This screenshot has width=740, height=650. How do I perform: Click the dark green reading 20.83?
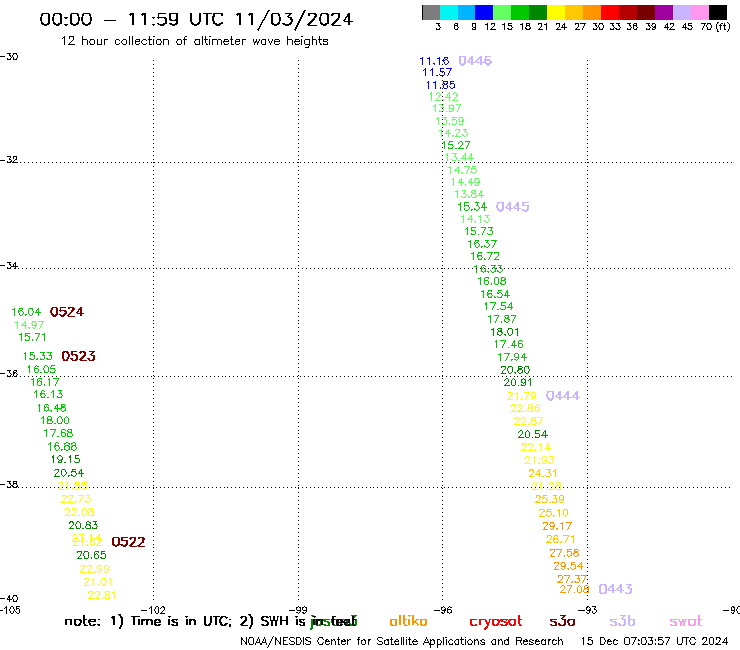pos(83,525)
